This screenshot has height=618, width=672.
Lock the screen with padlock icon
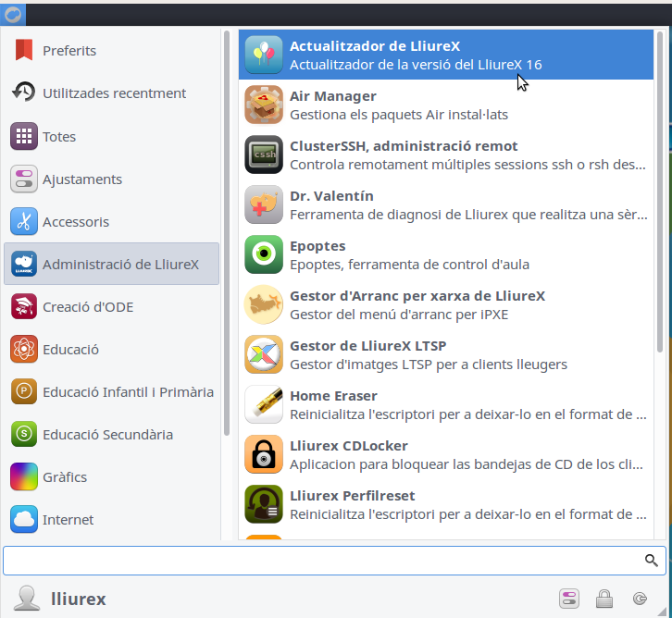(604, 599)
